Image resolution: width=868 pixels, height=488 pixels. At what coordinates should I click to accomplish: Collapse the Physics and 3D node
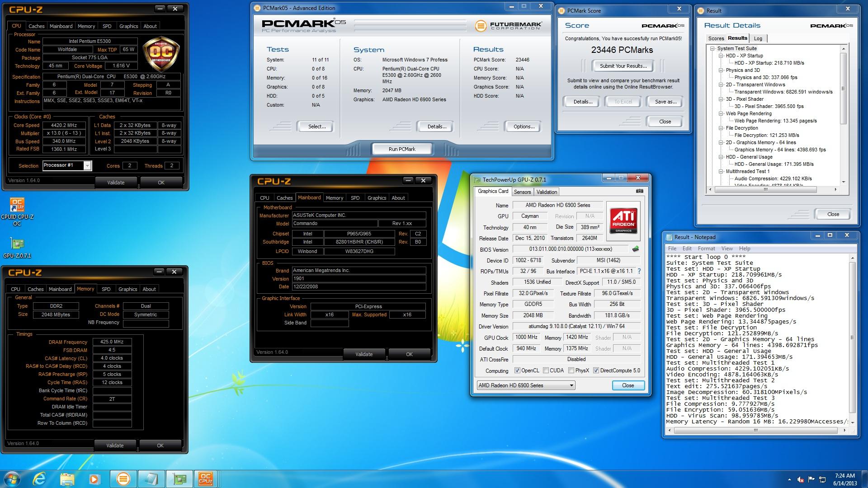click(x=721, y=70)
